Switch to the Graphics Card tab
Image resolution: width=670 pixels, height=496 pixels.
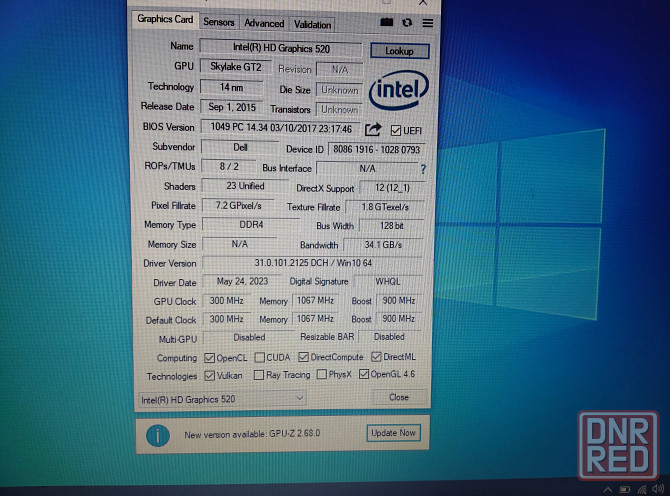(x=165, y=19)
